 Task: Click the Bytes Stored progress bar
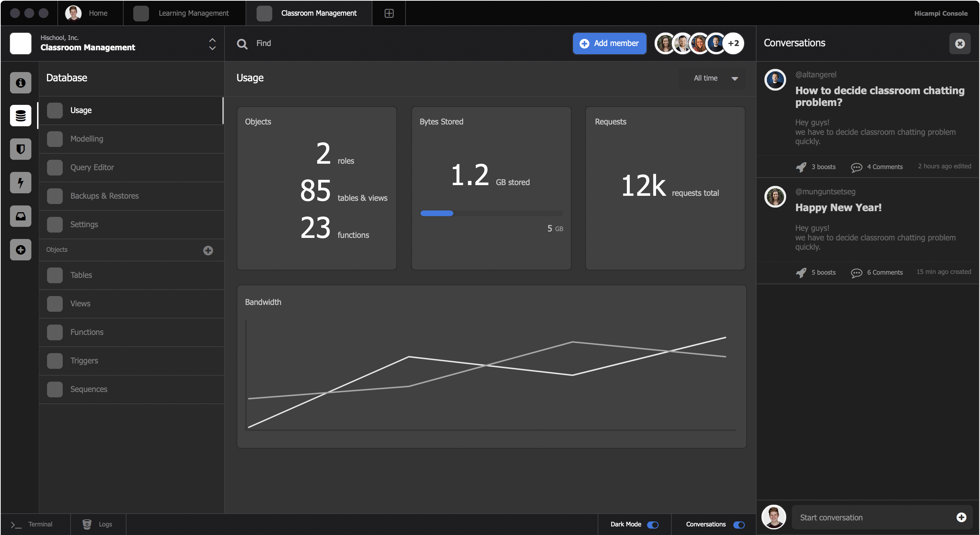point(491,213)
